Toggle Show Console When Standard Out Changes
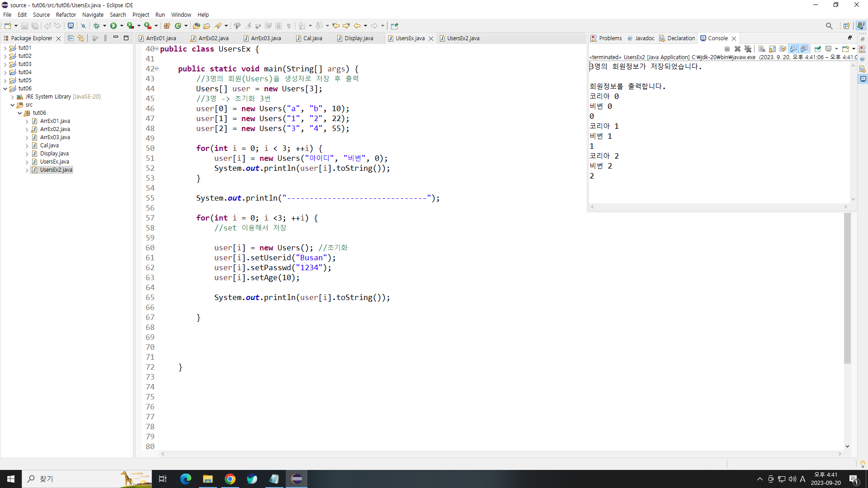 tap(793, 49)
